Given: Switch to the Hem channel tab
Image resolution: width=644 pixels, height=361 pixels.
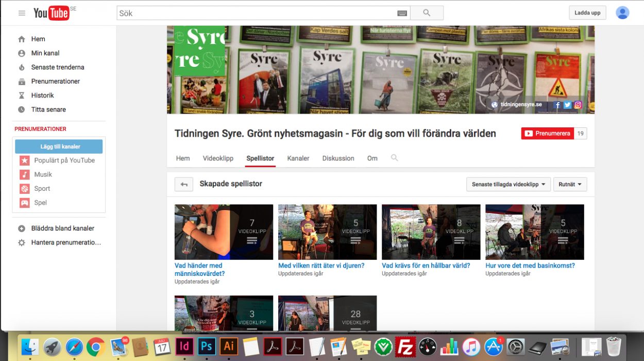Looking at the screenshot, I should [x=183, y=158].
